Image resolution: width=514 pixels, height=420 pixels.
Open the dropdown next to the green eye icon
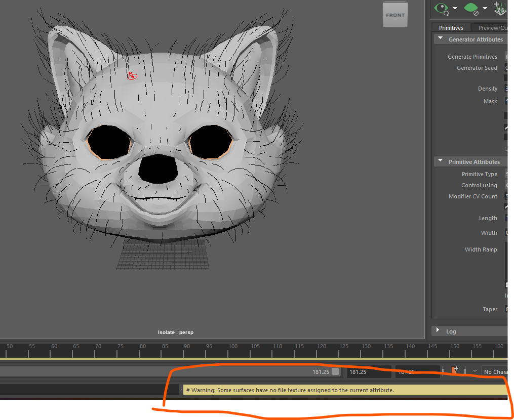(x=455, y=8)
